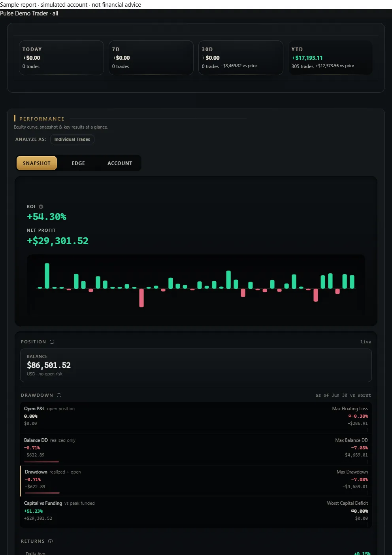Click the Balance DD value −0.71%
The width and height of the screenshot is (392, 555).
(x=32, y=448)
